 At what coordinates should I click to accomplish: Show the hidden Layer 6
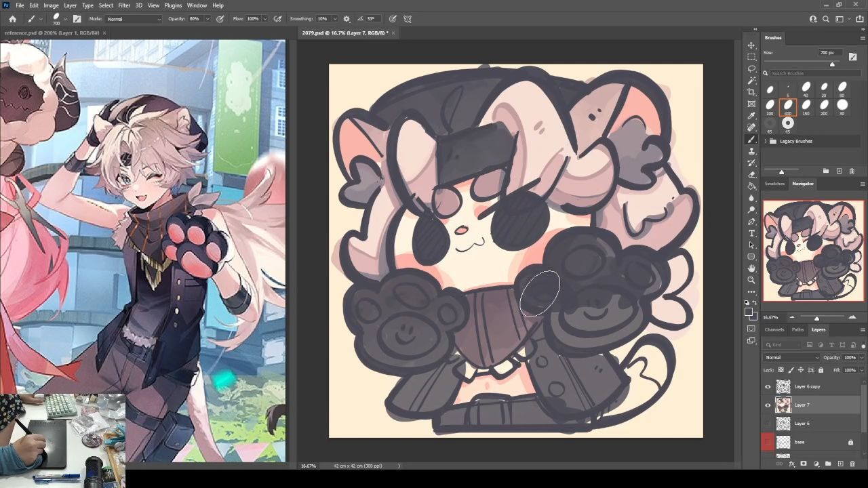pyautogui.click(x=768, y=424)
